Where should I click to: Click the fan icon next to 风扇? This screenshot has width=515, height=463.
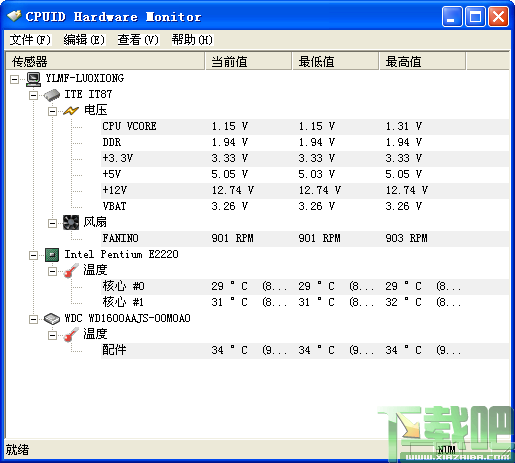coord(71,223)
